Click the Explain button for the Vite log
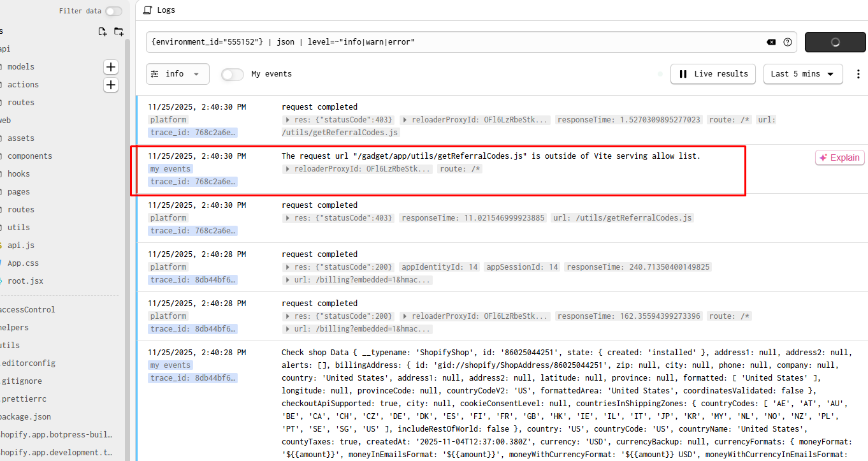This screenshot has width=868, height=461. click(840, 158)
